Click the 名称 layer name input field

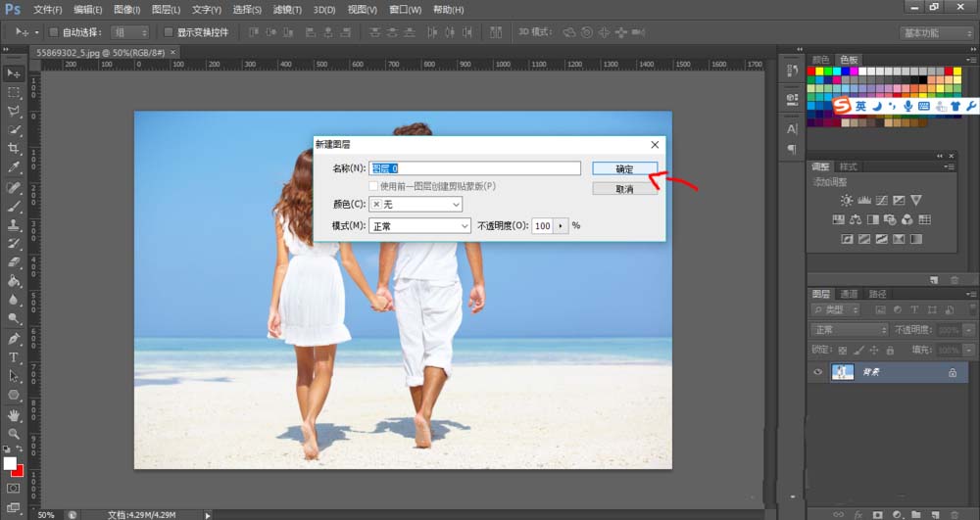pyautogui.click(x=474, y=168)
